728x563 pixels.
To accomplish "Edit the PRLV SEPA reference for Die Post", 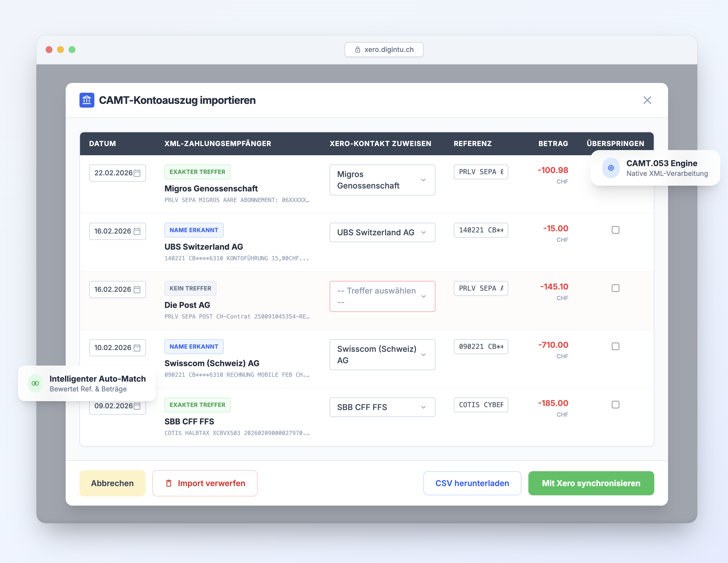I will coord(481,288).
